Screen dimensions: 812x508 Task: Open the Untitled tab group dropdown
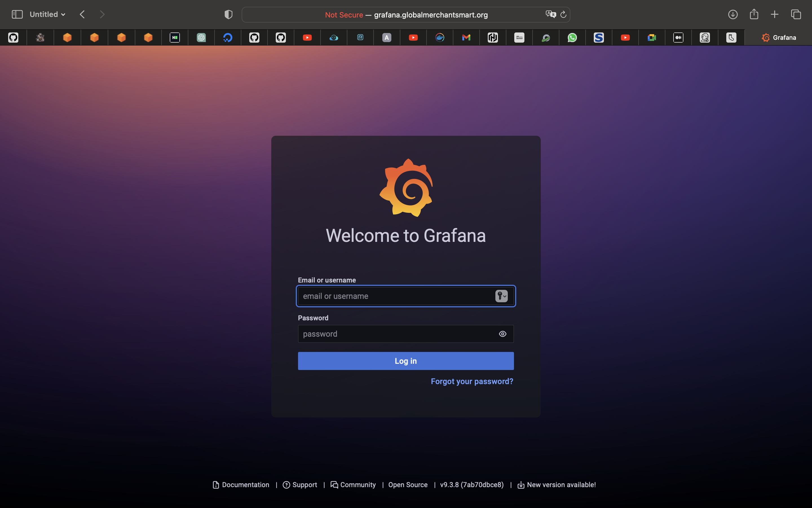[x=47, y=14]
